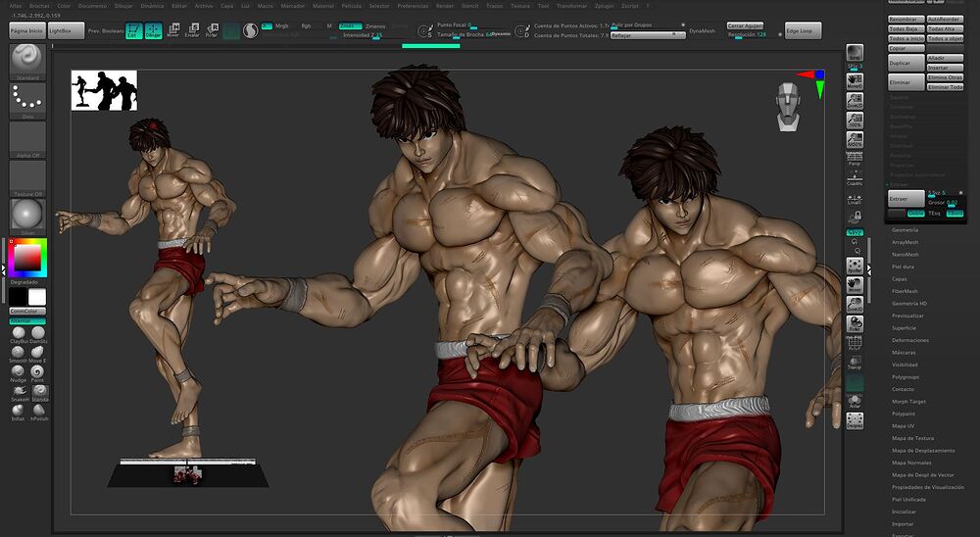
Task: Click the head camera orientation widget
Action: pos(788,106)
